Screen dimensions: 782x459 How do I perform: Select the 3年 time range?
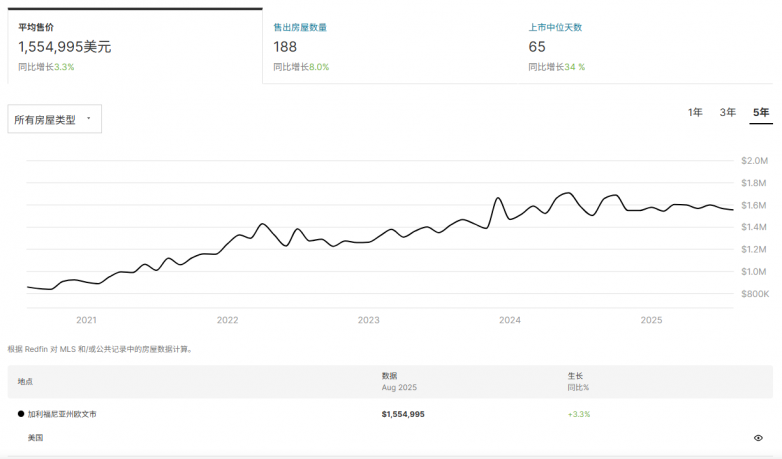(x=728, y=112)
